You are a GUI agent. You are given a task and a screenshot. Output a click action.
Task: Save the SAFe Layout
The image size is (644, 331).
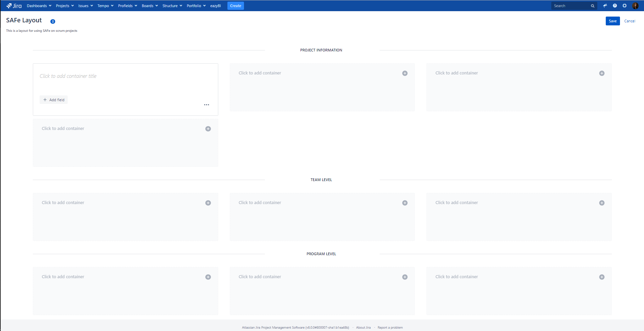[x=613, y=21]
